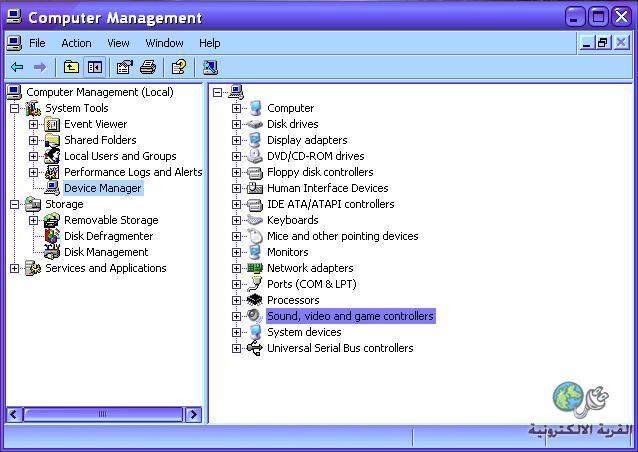
Task: Open the Help menu
Action: click(x=210, y=43)
